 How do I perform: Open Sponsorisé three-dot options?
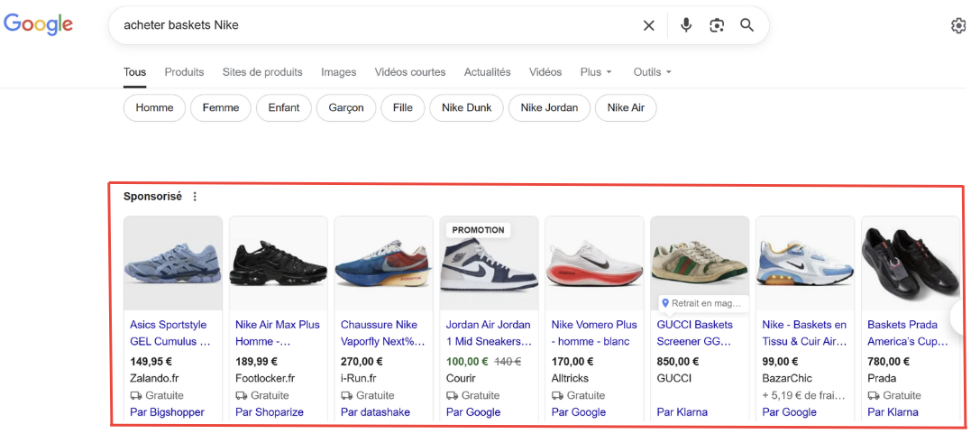[195, 197]
